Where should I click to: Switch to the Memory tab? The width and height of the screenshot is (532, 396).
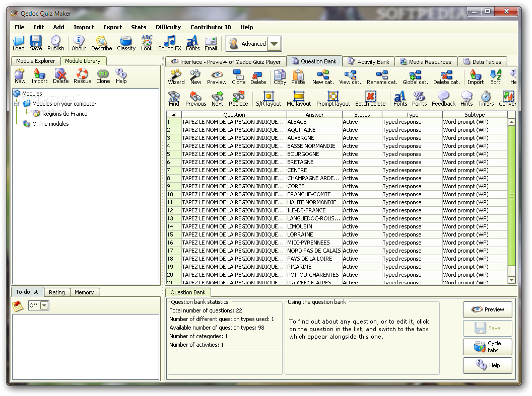(x=84, y=292)
